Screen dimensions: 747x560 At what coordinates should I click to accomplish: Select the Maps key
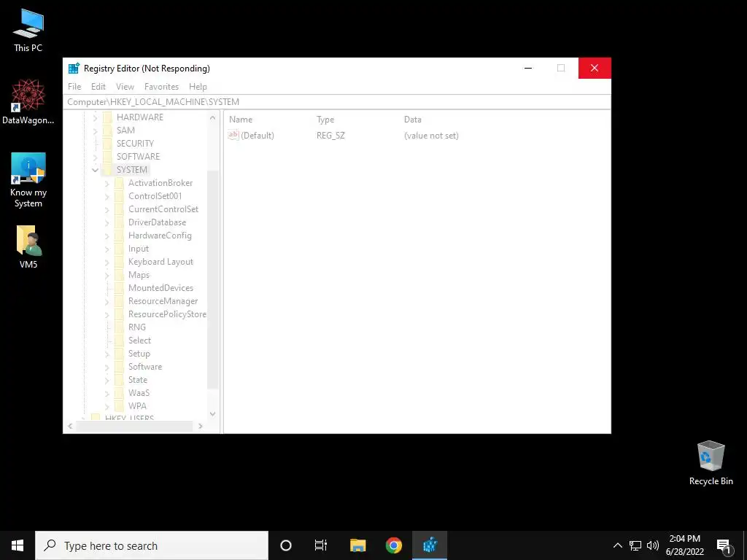139,275
